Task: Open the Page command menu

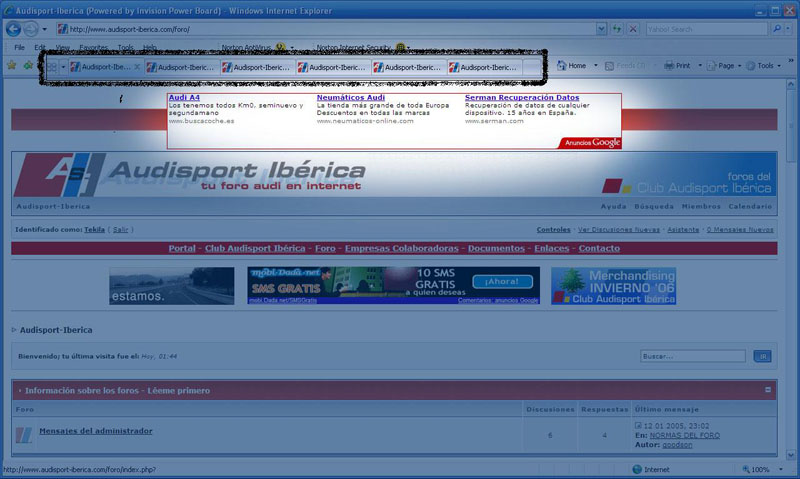Action: point(724,66)
